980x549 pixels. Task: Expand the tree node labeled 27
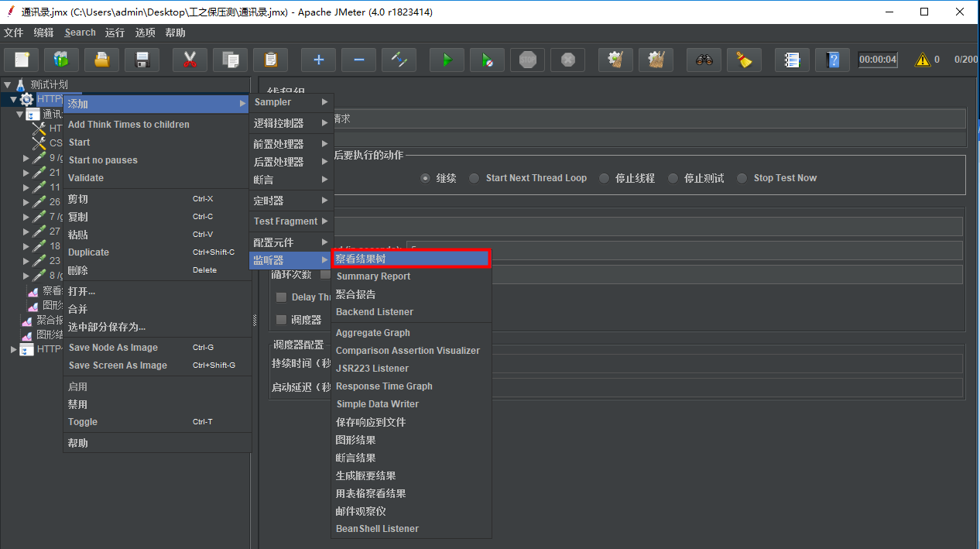coord(26,232)
